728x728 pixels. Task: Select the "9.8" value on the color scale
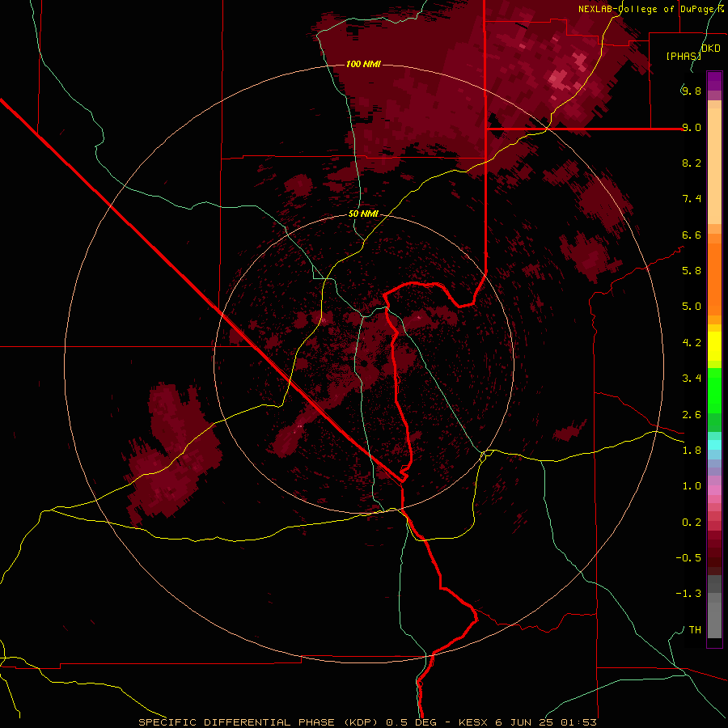(692, 91)
